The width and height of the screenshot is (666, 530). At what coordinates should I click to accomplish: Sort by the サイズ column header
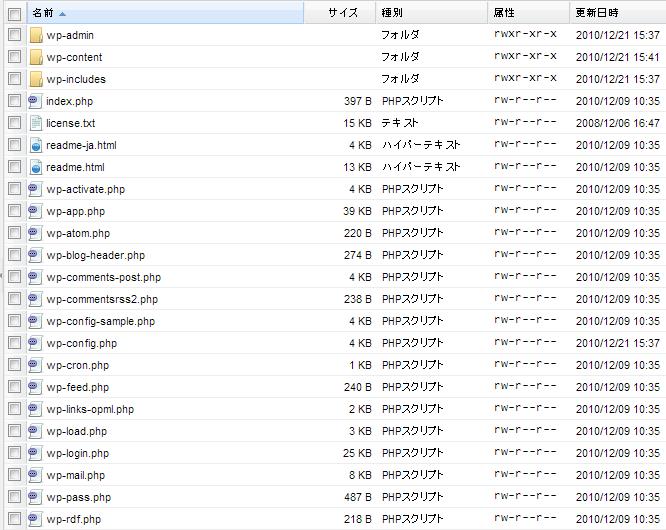(x=340, y=13)
